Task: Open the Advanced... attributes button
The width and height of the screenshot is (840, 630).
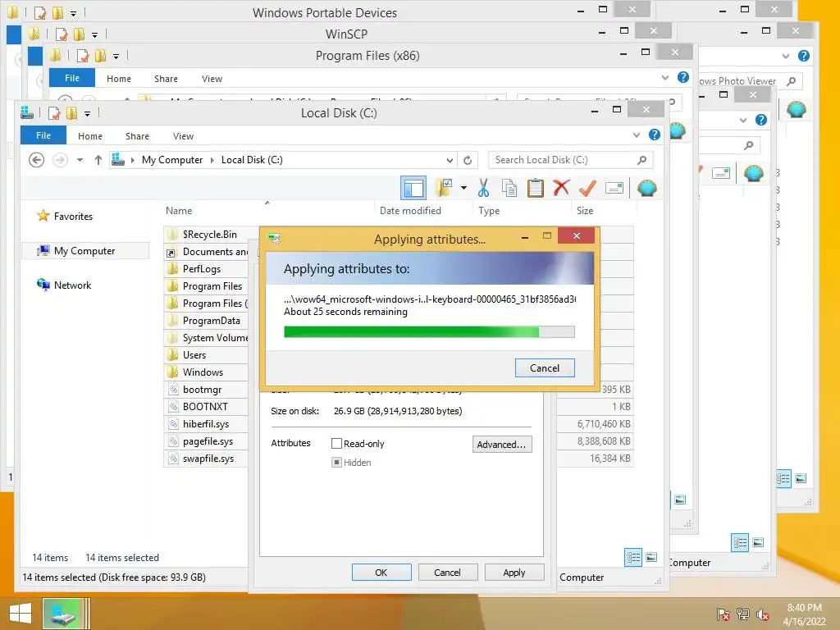Action: pyautogui.click(x=501, y=444)
